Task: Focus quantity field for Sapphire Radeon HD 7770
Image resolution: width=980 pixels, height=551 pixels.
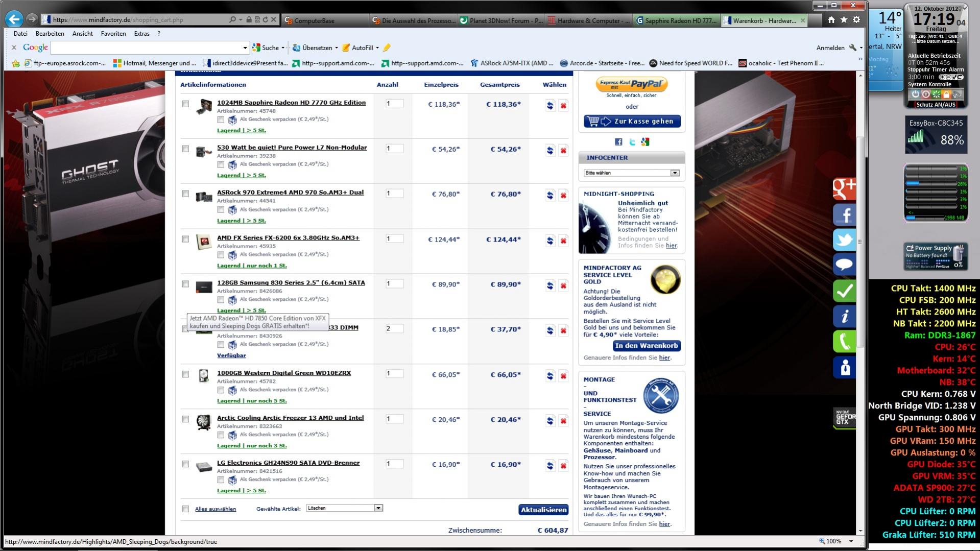Action: pyautogui.click(x=394, y=104)
